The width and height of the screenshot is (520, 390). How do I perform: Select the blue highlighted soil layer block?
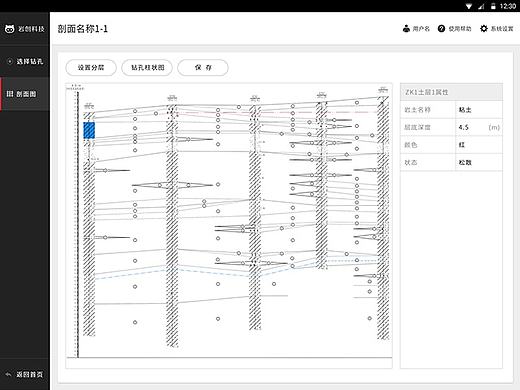point(89,130)
